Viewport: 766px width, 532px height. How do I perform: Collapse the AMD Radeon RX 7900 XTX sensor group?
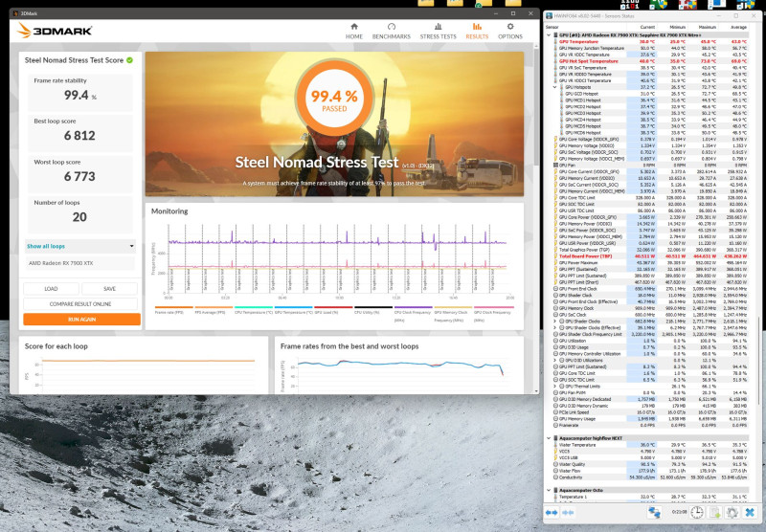tap(549, 35)
